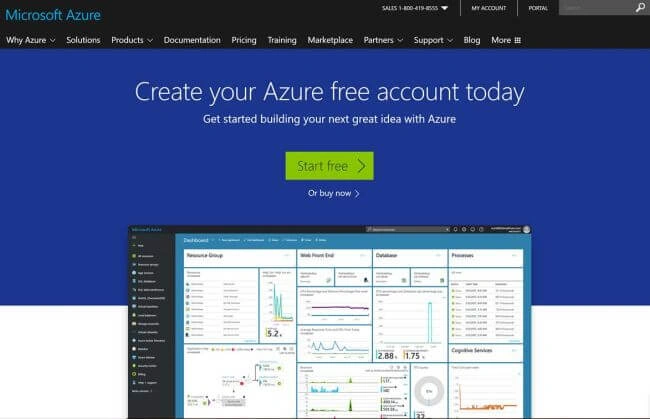Image resolution: width=650 pixels, height=419 pixels.
Task: Expand the Products dropdown menu
Action: (x=132, y=40)
